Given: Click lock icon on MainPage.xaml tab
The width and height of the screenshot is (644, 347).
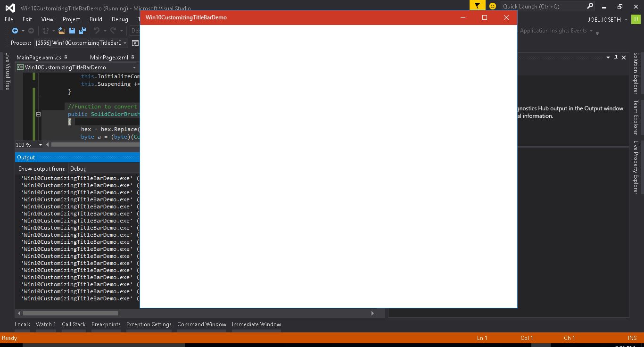Looking at the screenshot, I should coord(132,57).
